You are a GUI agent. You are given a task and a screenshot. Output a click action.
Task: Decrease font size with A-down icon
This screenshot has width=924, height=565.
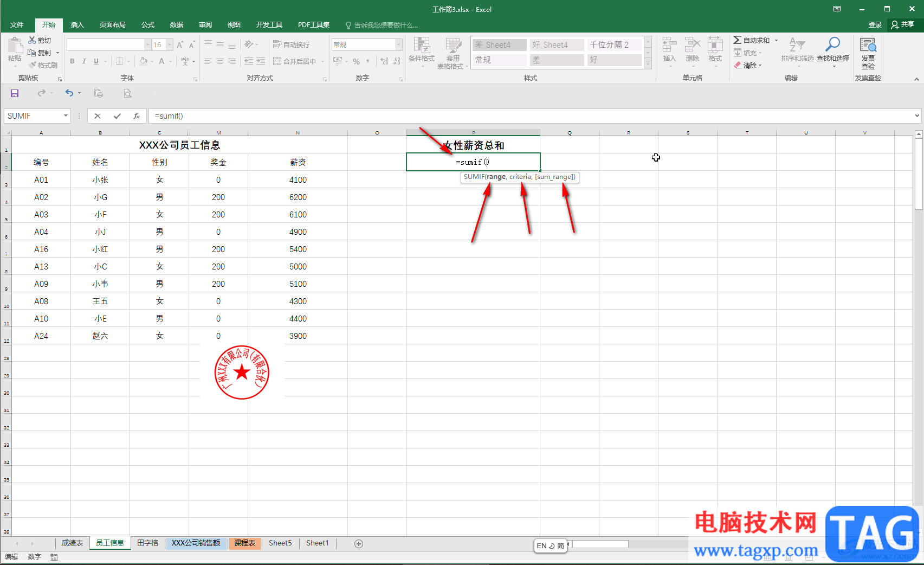[192, 44]
